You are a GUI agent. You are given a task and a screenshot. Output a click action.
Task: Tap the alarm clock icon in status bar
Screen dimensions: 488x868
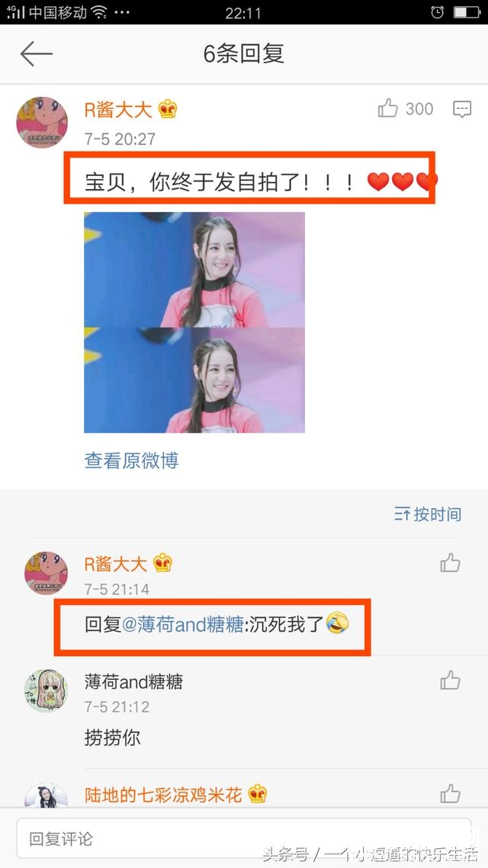click(x=437, y=12)
